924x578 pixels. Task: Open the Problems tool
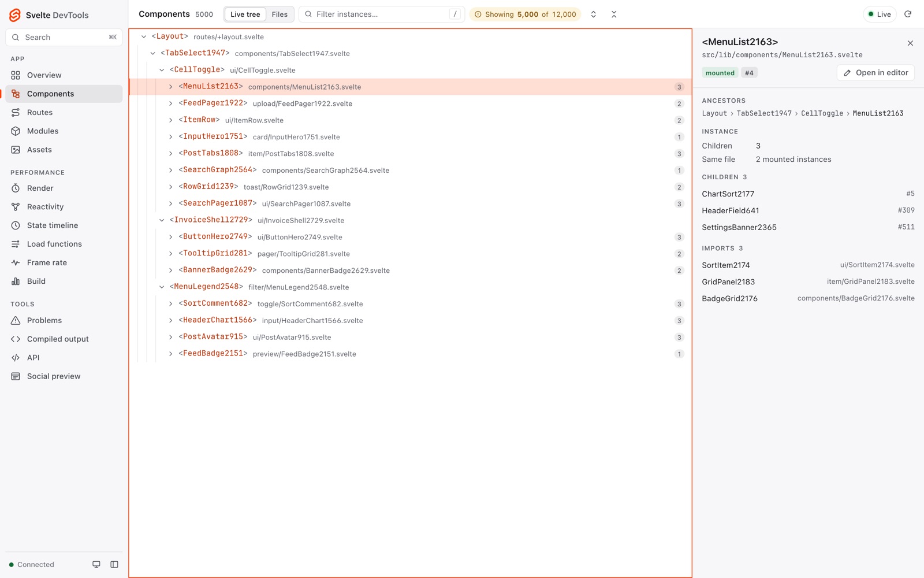(x=64, y=320)
